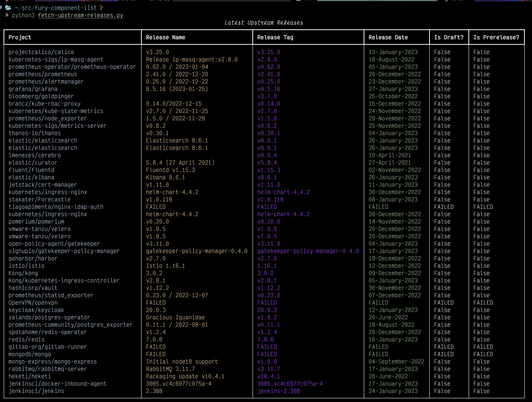Click the underlined fetch-upstream-releases.py filename
532x402 pixels.
coord(80,15)
